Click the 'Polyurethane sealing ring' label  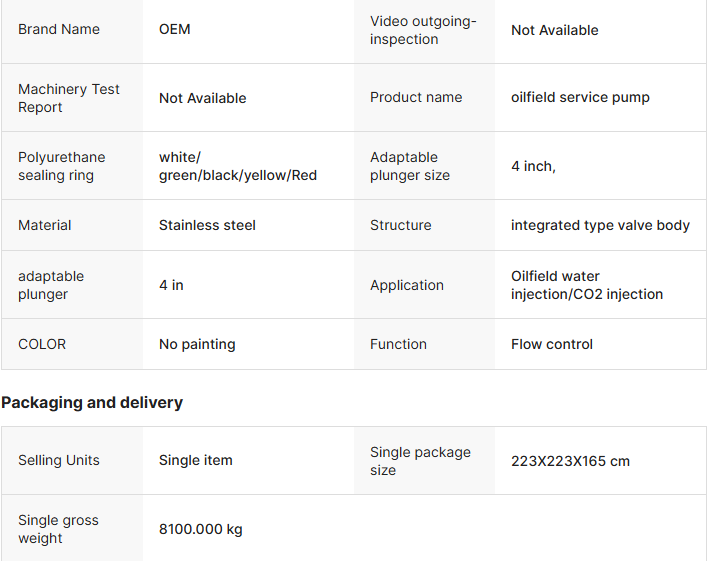[62, 166]
